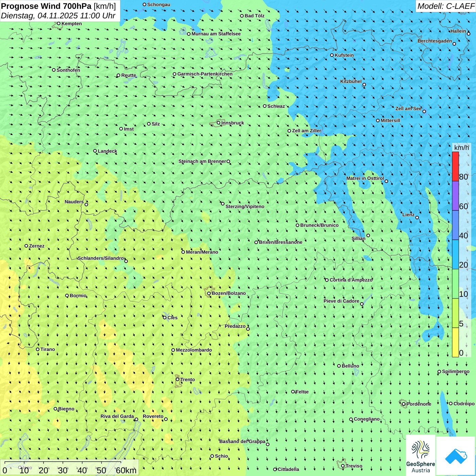Viewport: 476px width, 476px height.
Task: Click the Zell am See marker
Action: coord(424,111)
